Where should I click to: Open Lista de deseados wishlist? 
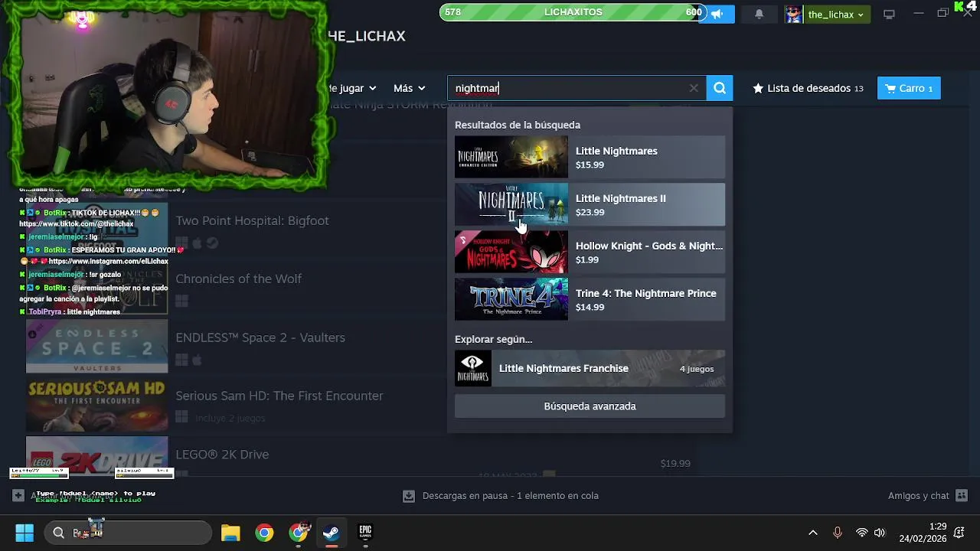point(808,88)
